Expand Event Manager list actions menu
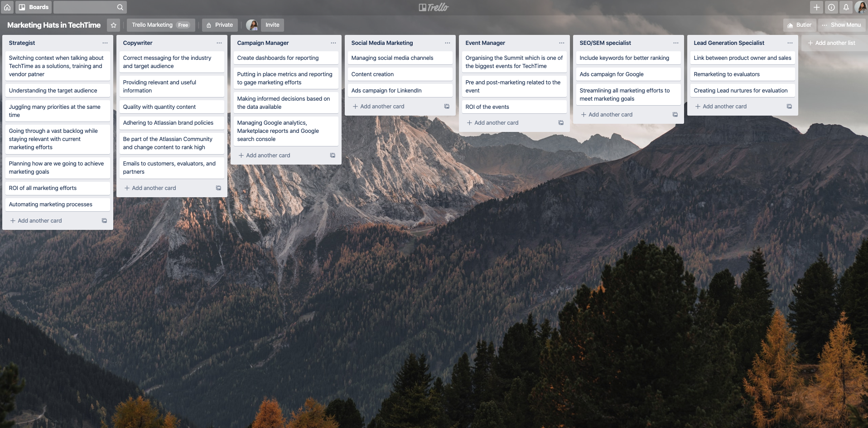 (x=562, y=43)
